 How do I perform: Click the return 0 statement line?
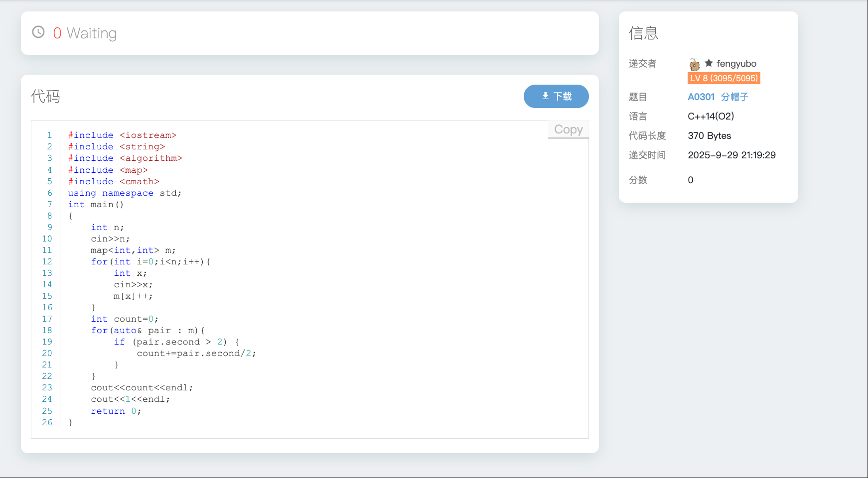point(116,411)
